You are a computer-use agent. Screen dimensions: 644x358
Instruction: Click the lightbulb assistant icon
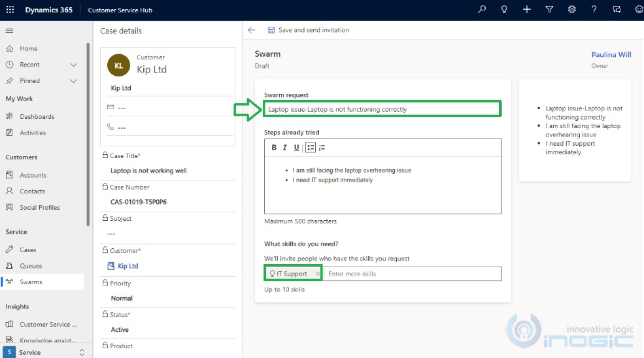tap(504, 9)
